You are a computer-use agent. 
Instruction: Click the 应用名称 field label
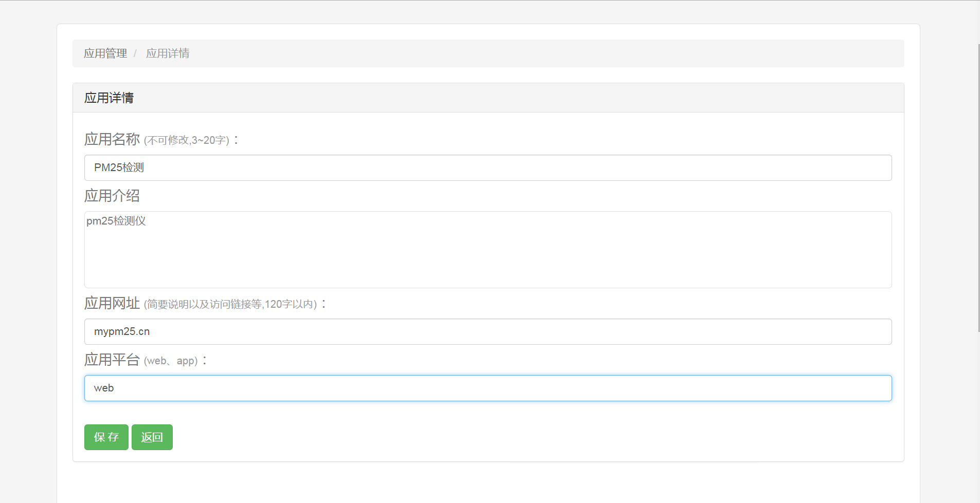(112, 139)
